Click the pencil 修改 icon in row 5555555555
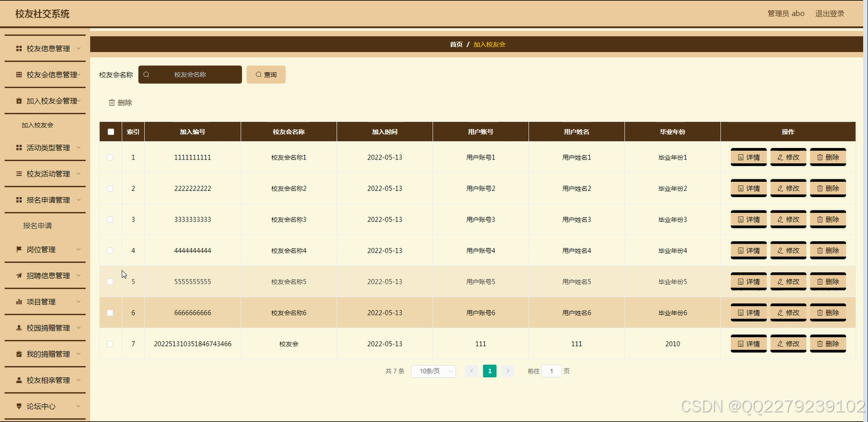Screen dimensions: 868x422 pos(780,281)
